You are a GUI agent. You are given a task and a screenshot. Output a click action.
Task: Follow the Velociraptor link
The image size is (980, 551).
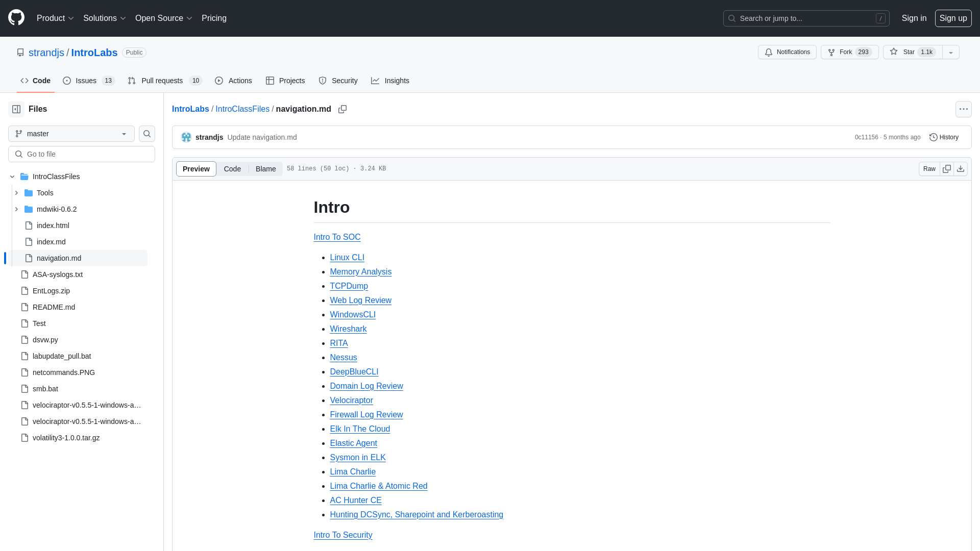351,400
